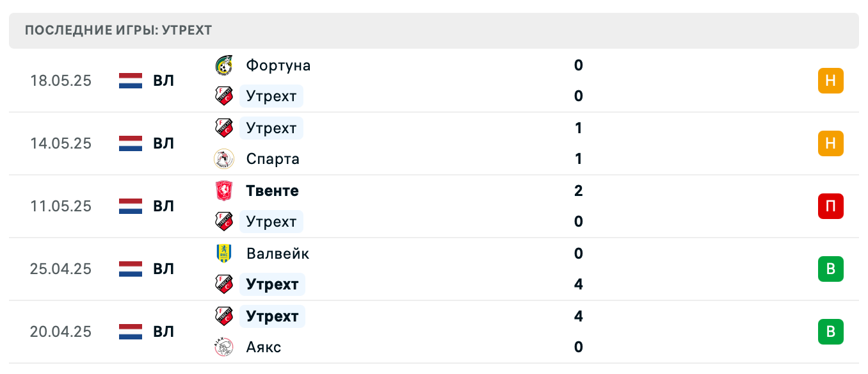
Task: Select the green В badge for Valwijk match
Action: [x=831, y=269]
